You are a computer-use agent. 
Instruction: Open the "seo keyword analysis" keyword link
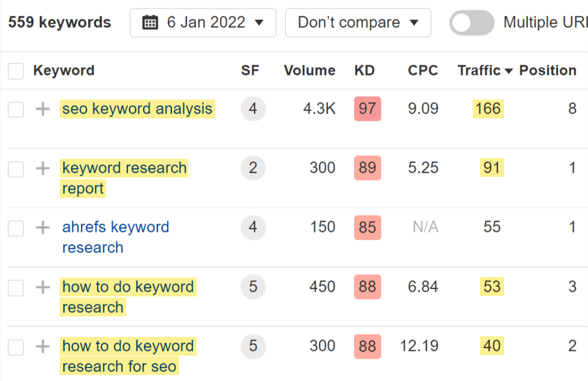[x=137, y=109]
